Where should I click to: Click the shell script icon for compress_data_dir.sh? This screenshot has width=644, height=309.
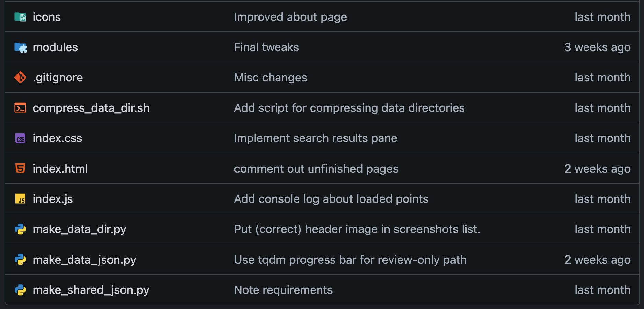click(x=20, y=108)
